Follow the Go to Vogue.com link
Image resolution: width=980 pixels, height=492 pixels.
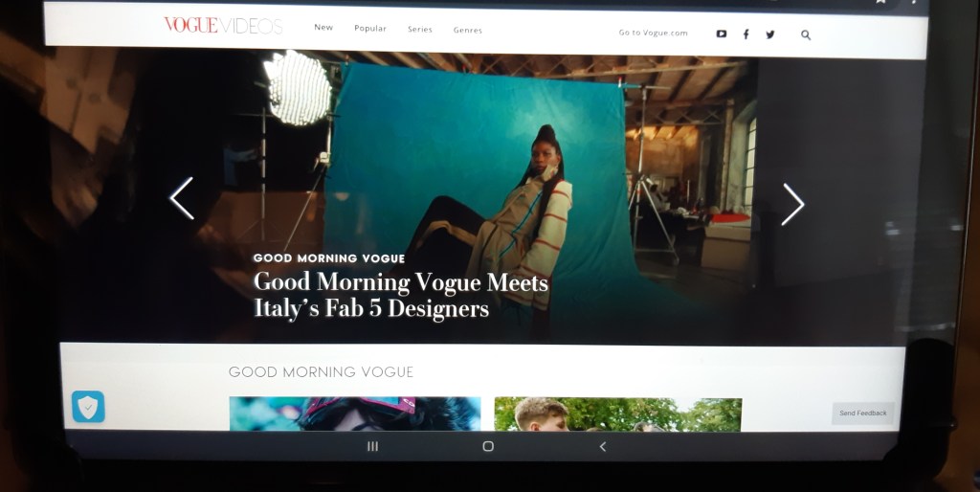653,33
